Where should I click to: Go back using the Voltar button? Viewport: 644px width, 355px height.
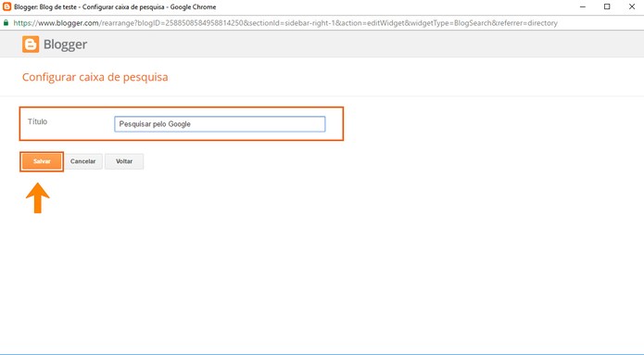124,161
